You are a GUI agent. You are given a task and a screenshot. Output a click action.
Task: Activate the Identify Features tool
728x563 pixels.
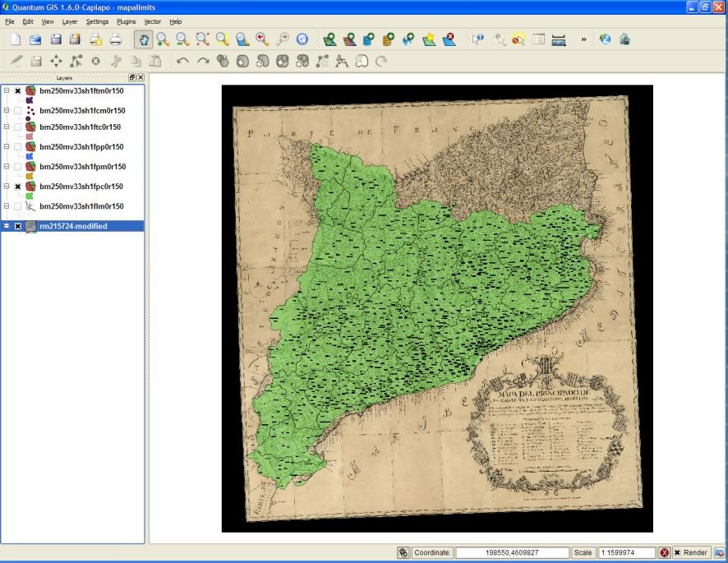point(477,39)
